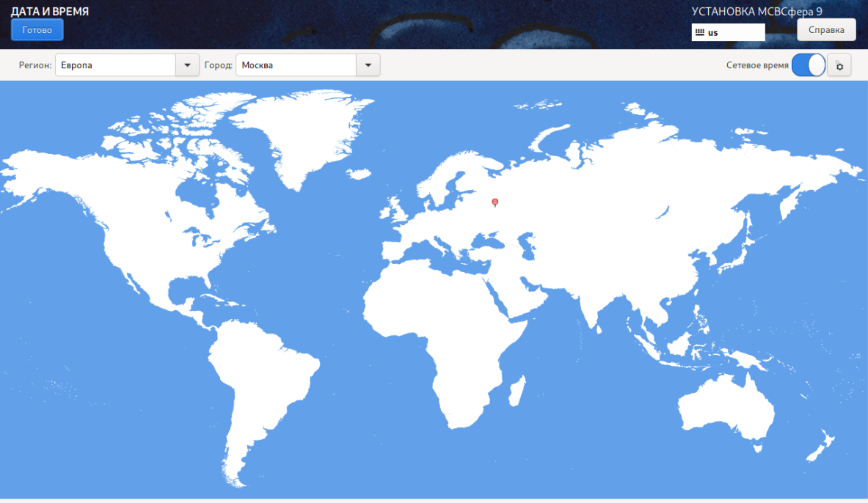
Task: Click the keyboard layout icon next to us
Action: [699, 33]
